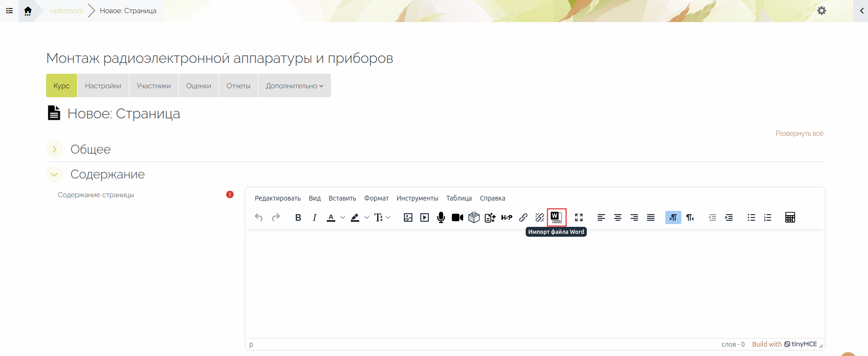
Task: Click the microphone record audio icon
Action: (441, 217)
